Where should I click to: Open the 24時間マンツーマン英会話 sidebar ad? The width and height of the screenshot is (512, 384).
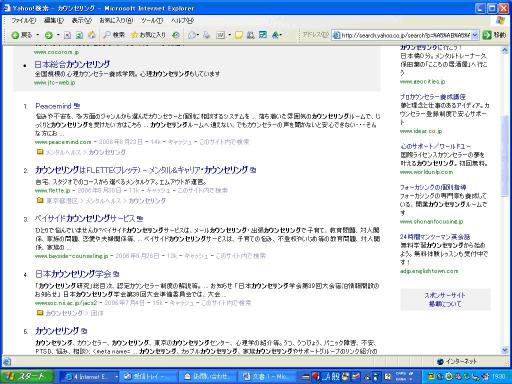435,237
